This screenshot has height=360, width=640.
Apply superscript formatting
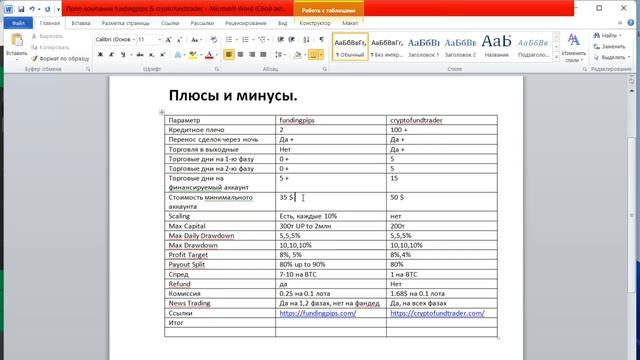pos(162,55)
